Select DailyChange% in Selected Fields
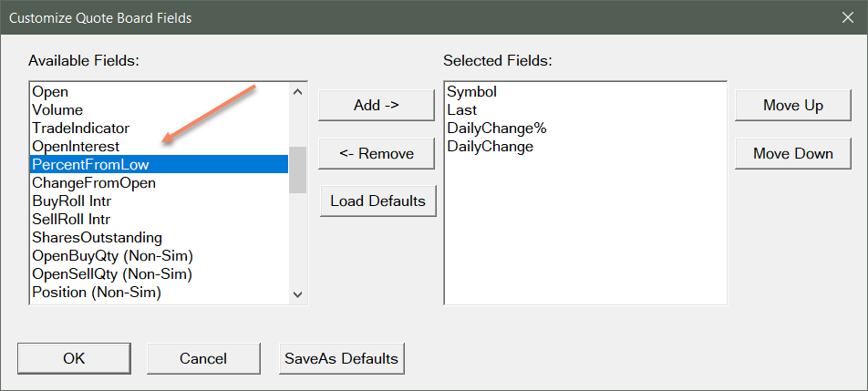The height and width of the screenshot is (391, 868). coord(496,129)
